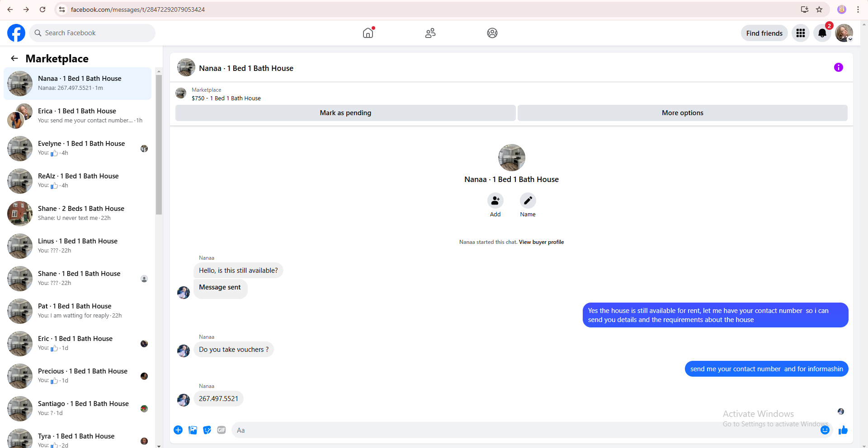This screenshot has width=868, height=448.
Task: Open conversation information icon
Action: click(x=839, y=67)
